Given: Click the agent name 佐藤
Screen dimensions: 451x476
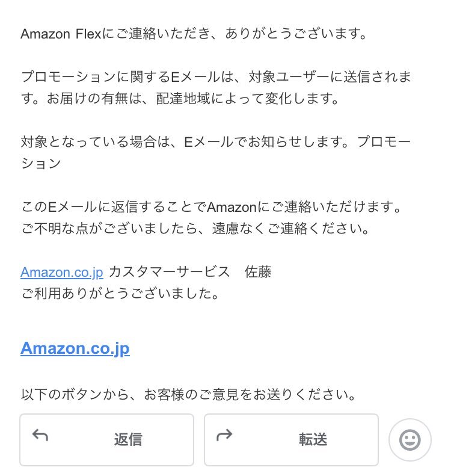Looking at the screenshot, I should 258,272.
